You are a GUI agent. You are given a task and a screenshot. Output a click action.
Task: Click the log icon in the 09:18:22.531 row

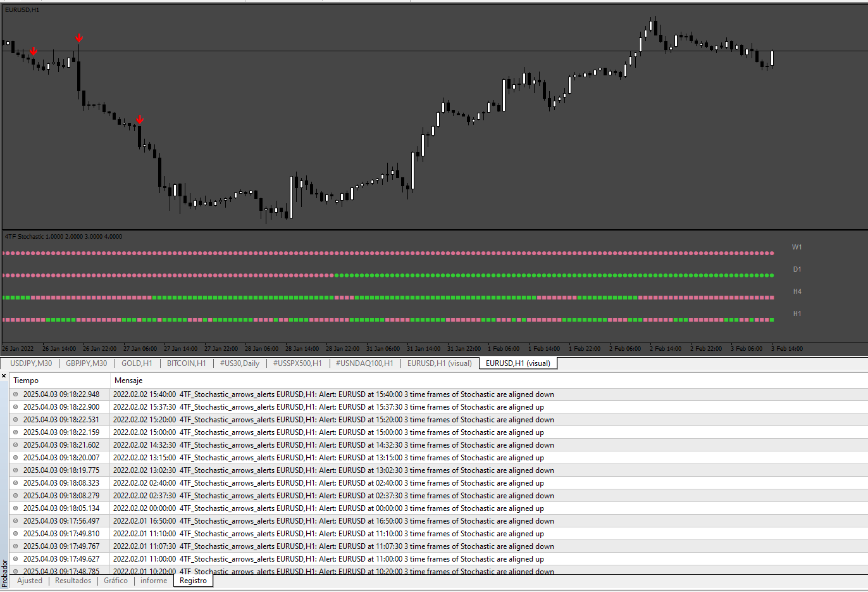coord(16,420)
